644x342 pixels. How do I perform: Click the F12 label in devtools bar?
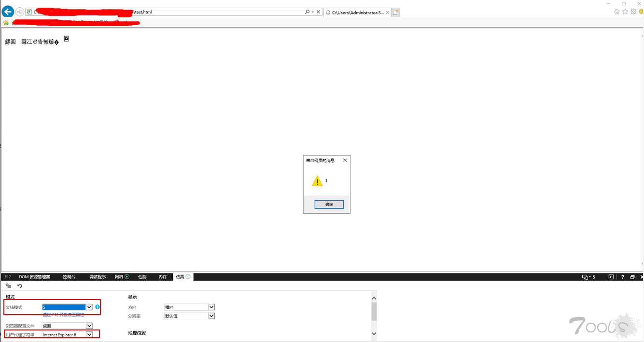[x=8, y=277]
